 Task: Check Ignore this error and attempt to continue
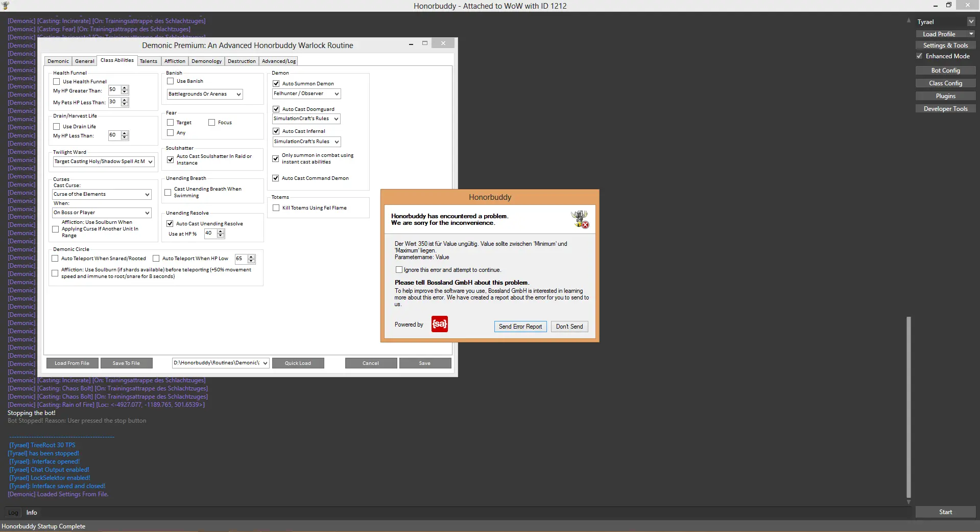399,269
